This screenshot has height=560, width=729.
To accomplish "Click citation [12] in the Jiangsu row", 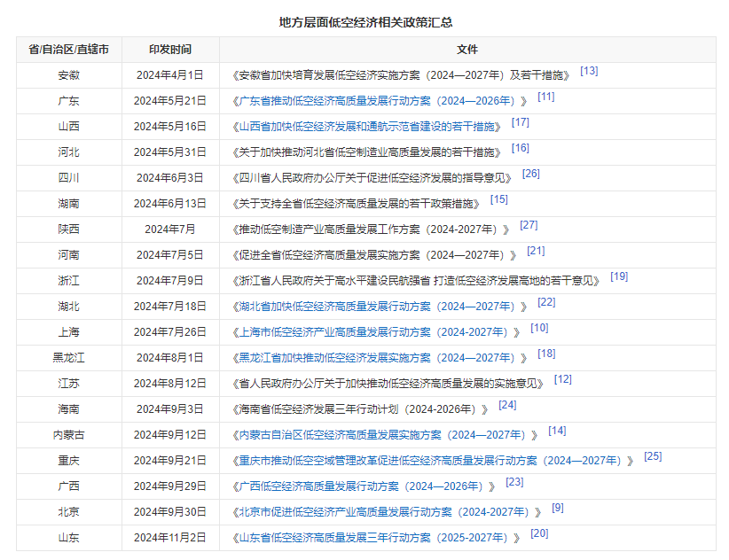I will pos(563,379).
